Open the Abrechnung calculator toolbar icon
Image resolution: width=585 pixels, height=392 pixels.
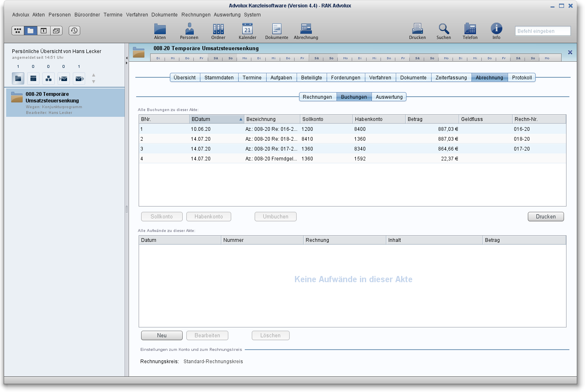click(306, 31)
